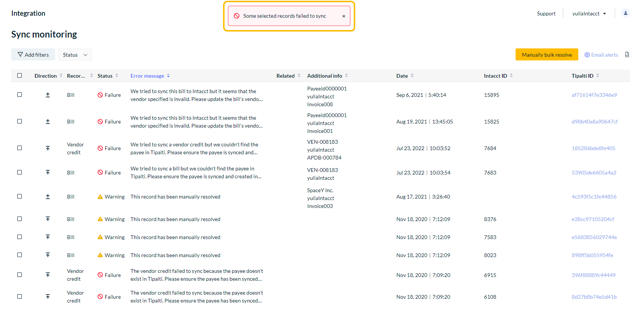
Task: Click the user profile avatar icon
Action: [x=625, y=13]
